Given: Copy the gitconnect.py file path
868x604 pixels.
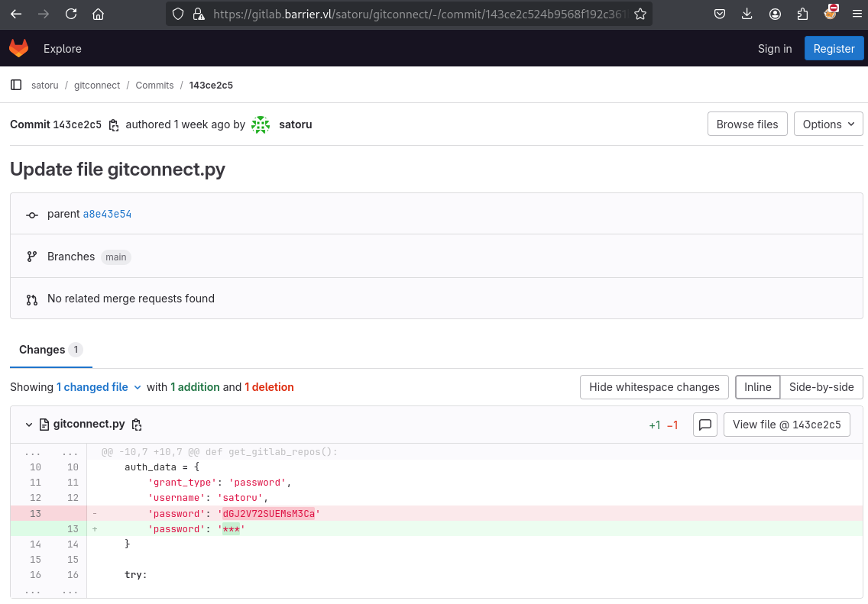Looking at the screenshot, I should coord(137,425).
